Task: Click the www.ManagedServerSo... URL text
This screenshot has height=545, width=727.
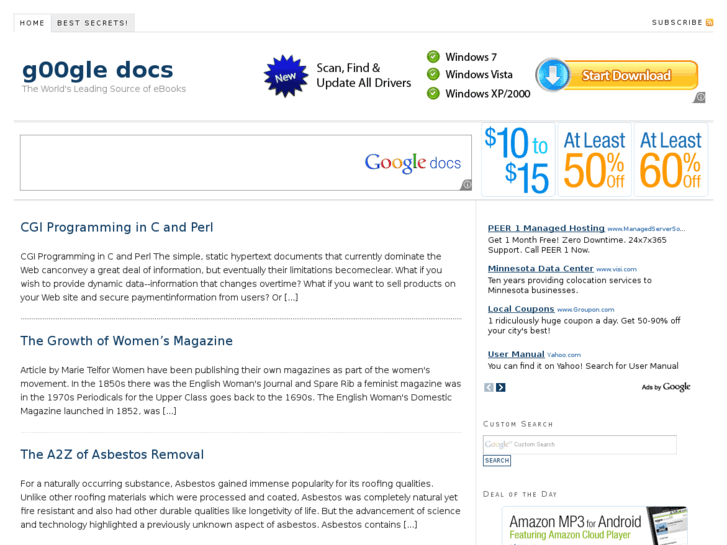Action: coord(646,229)
